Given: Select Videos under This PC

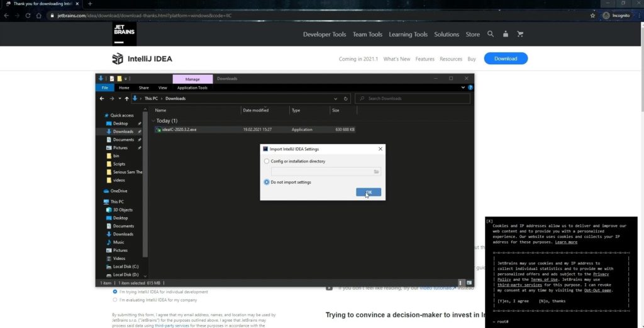Looking at the screenshot, I should click(116, 259).
